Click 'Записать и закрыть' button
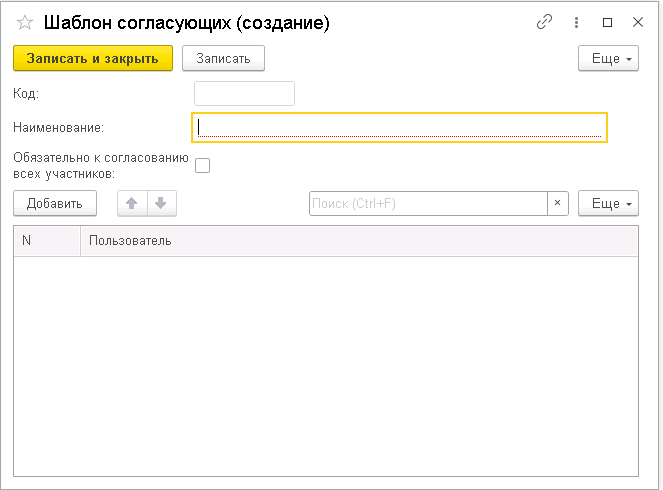 click(x=93, y=58)
